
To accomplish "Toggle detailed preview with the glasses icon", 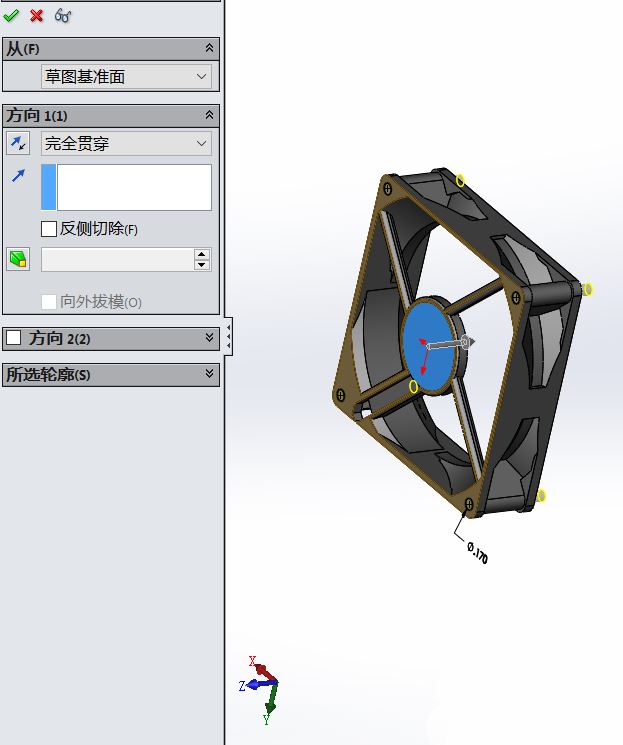I will (x=62, y=15).
